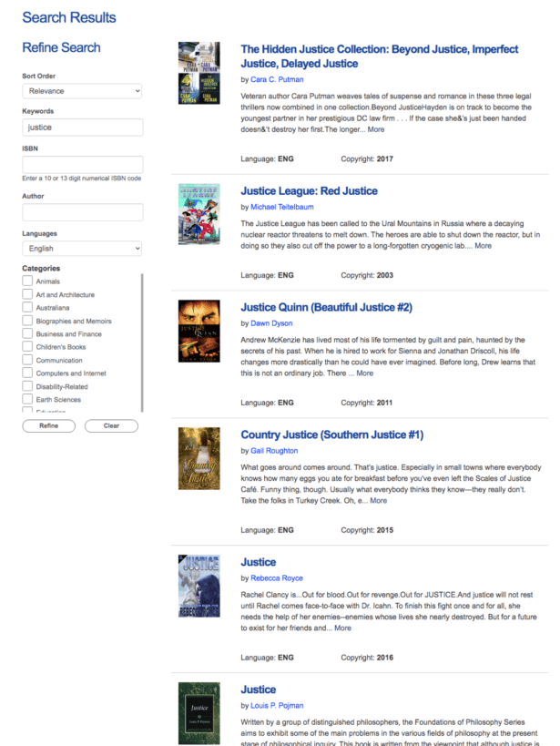Click Justice League: Red Justice cover image
The height and width of the screenshot is (746, 560).
pos(199,214)
